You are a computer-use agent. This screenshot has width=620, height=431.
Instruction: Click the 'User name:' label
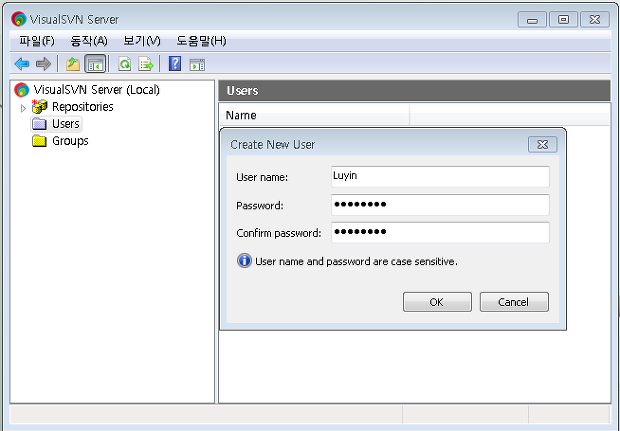[262, 177]
